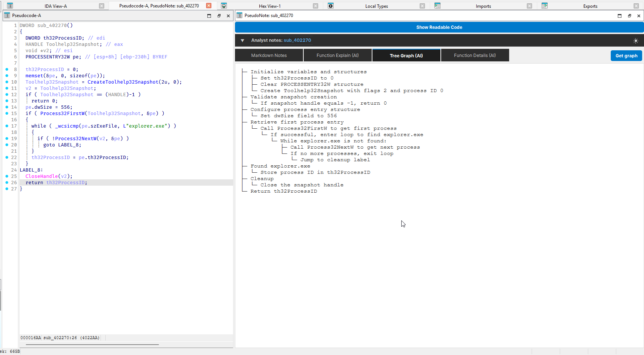Viewport: 644px width, 355px height.
Task: Click the CloseHandle call on line 25
Action: click(42, 176)
